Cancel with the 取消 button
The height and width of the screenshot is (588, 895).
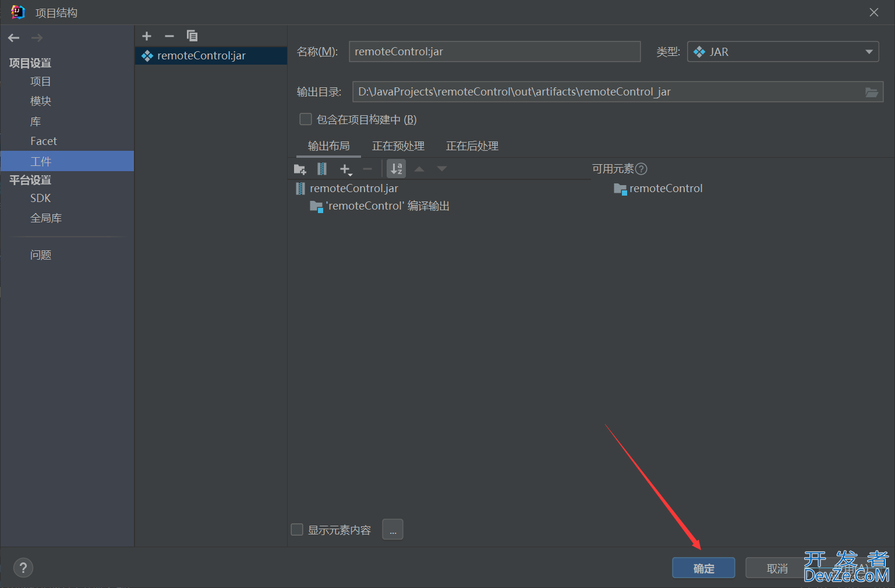pyautogui.click(x=777, y=568)
